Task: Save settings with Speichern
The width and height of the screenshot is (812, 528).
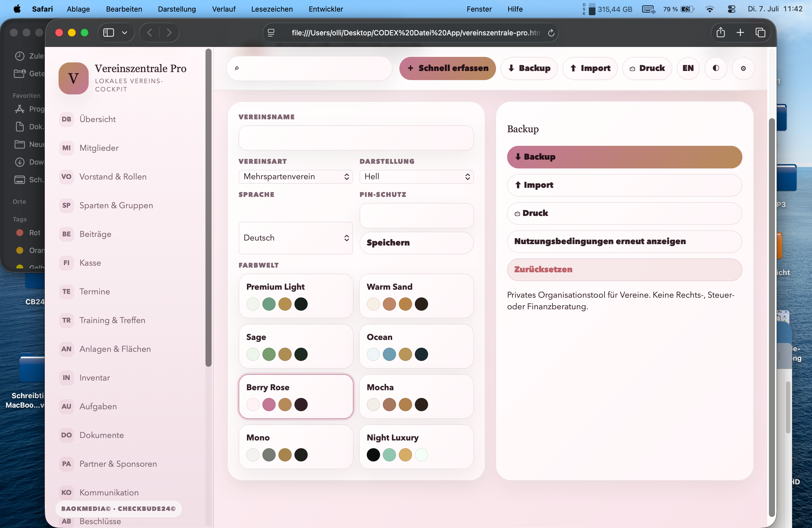Action: point(416,243)
